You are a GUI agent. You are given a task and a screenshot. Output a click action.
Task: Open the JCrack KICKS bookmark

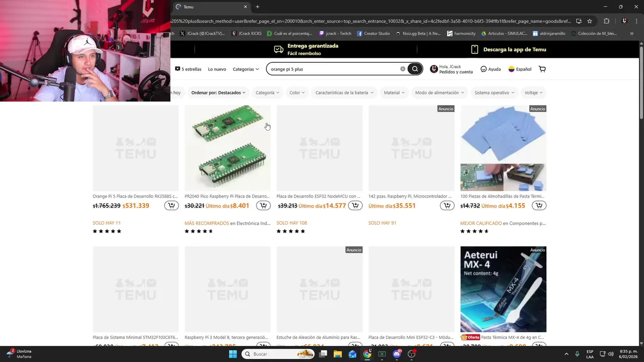tap(246, 34)
